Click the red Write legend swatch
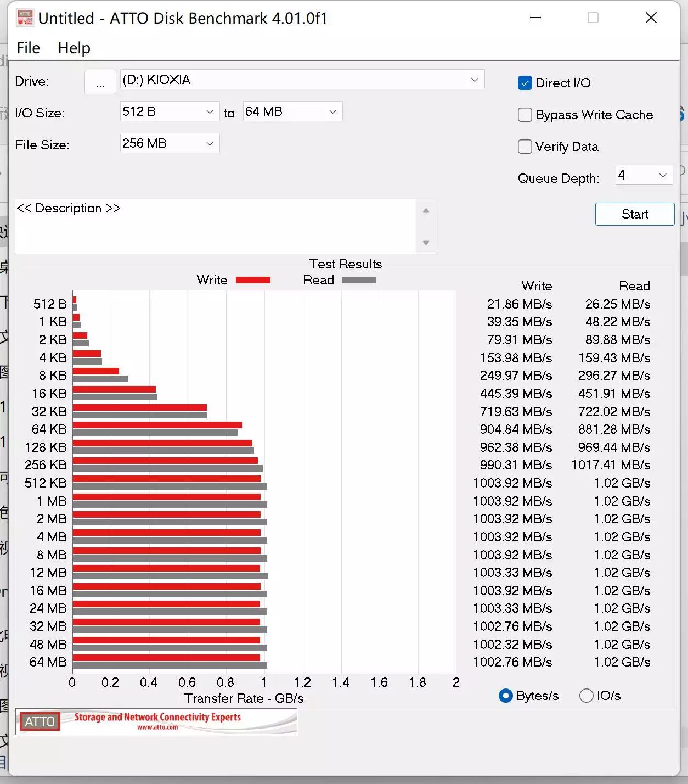This screenshot has height=784, width=688. [x=253, y=280]
